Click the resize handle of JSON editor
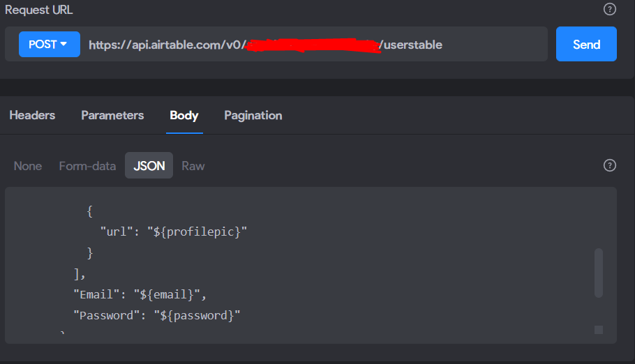The image size is (635, 364). pyautogui.click(x=599, y=330)
